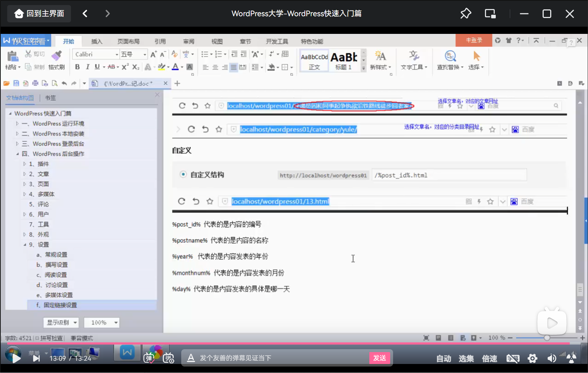Click the text highlight color swatch
This screenshot has height=373, width=588.
(x=161, y=67)
